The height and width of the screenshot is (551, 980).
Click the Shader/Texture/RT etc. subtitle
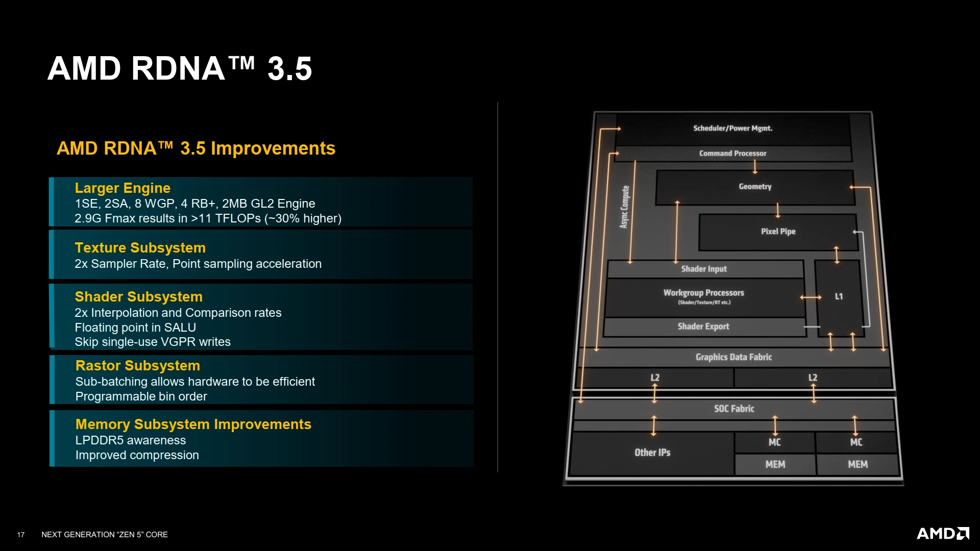click(x=704, y=303)
